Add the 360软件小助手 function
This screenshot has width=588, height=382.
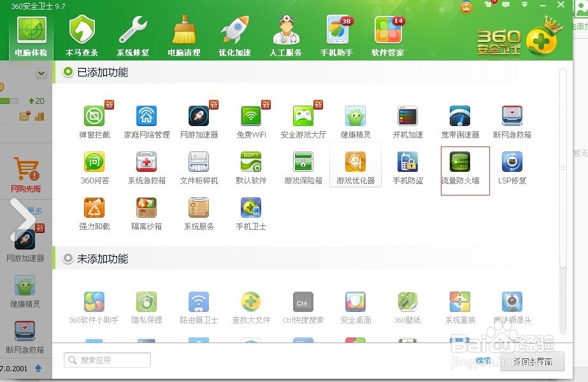tap(94, 307)
